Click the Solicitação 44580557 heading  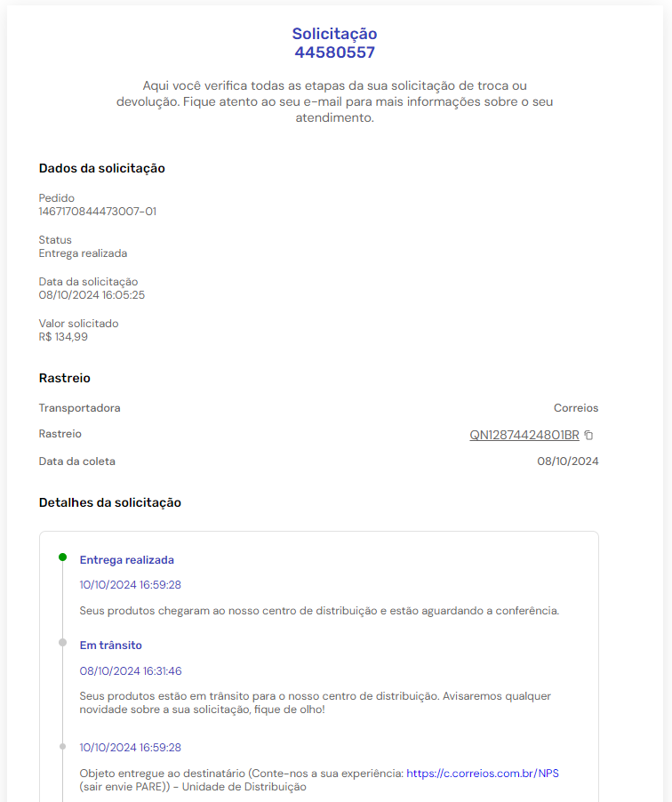pos(335,43)
